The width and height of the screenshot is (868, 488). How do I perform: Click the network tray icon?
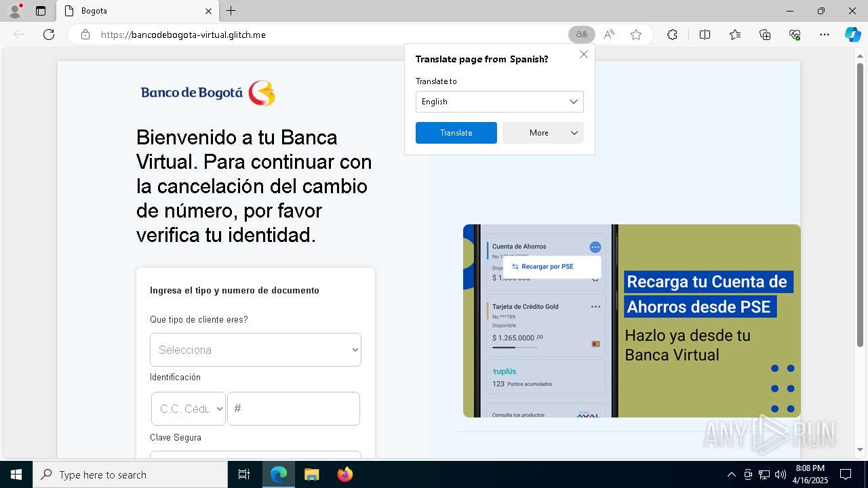tap(764, 474)
